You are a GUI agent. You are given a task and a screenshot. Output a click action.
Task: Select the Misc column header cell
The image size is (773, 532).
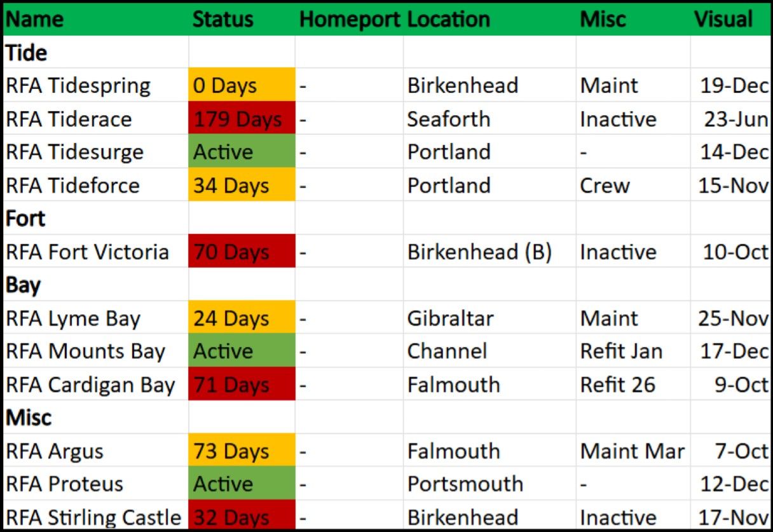point(603,20)
